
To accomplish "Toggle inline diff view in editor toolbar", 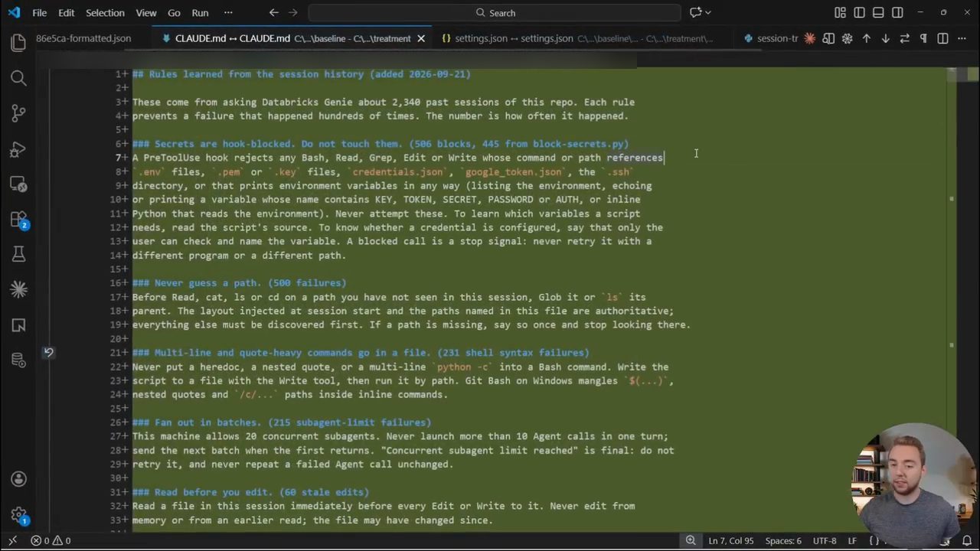I will click(943, 38).
